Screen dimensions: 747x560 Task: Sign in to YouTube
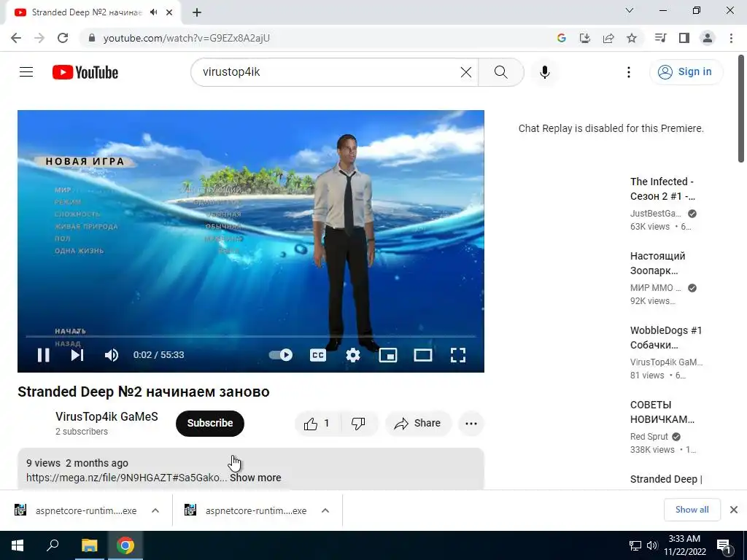(x=686, y=72)
